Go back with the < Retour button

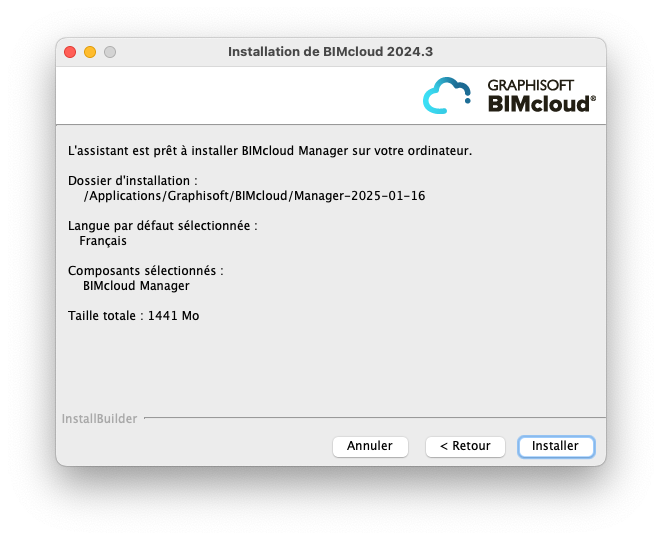click(465, 446)
